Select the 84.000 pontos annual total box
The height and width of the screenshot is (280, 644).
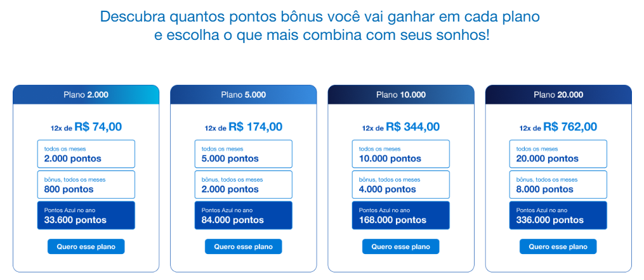243,215
